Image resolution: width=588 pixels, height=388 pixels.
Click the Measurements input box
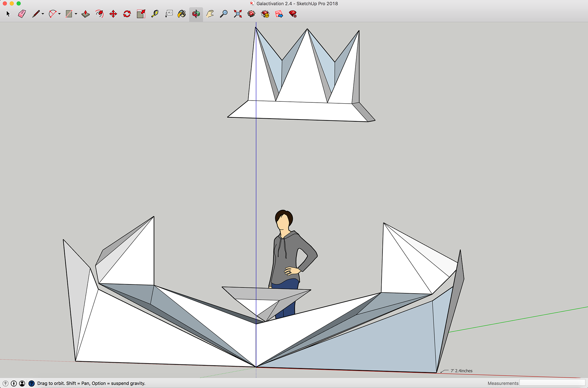[x=552, y=383]
